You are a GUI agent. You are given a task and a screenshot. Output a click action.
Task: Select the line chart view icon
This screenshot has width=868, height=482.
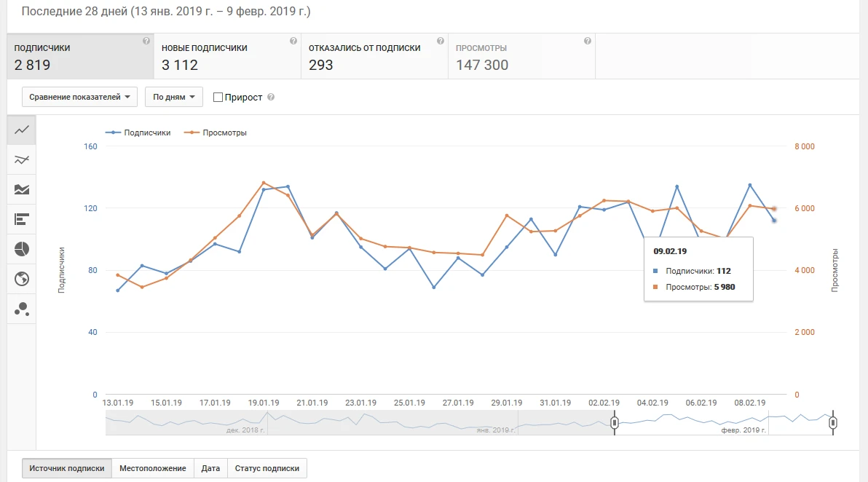pyautogui.click(x=22, y=130)
